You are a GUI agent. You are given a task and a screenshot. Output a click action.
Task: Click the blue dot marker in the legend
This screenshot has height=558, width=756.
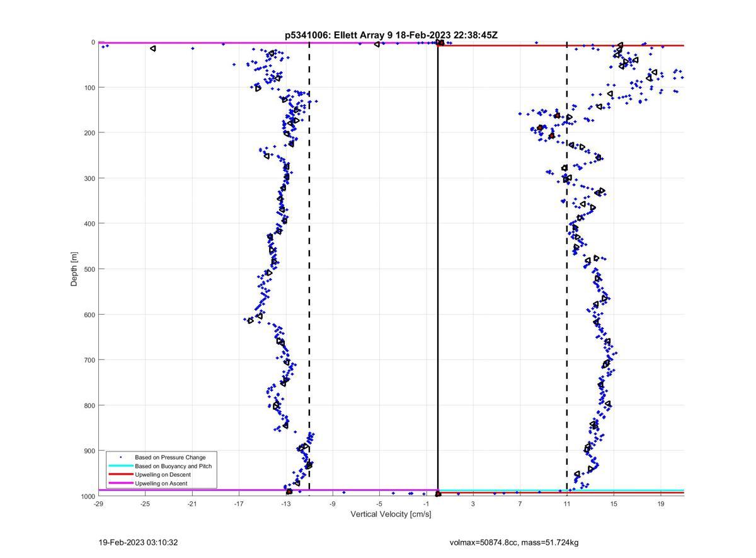point(121,457)
